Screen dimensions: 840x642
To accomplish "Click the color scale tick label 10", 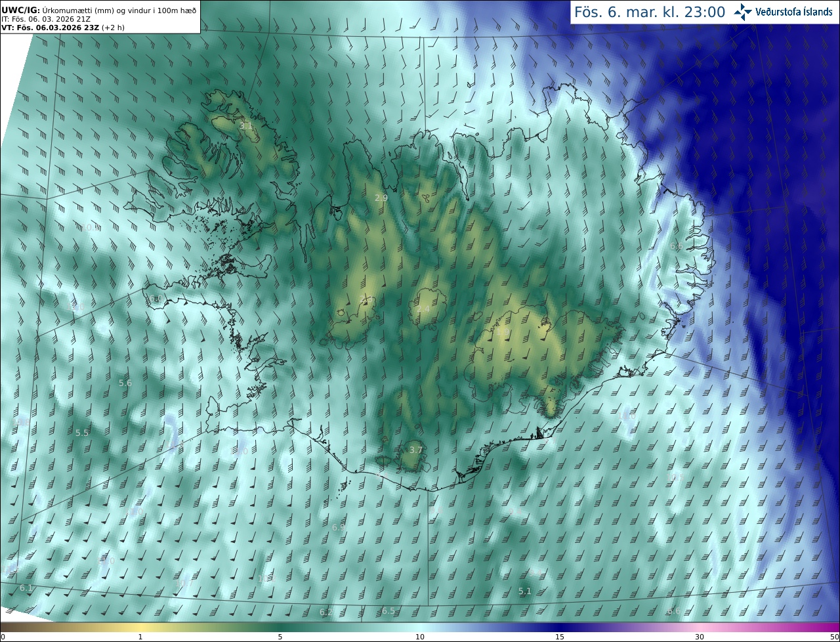I will (x=420, y=637).
